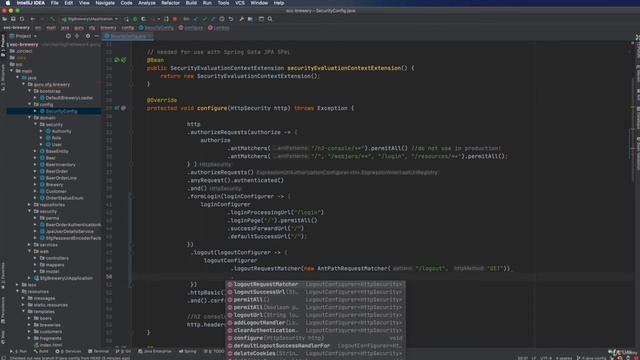Click the Rollback revert arrow icon

231,19
